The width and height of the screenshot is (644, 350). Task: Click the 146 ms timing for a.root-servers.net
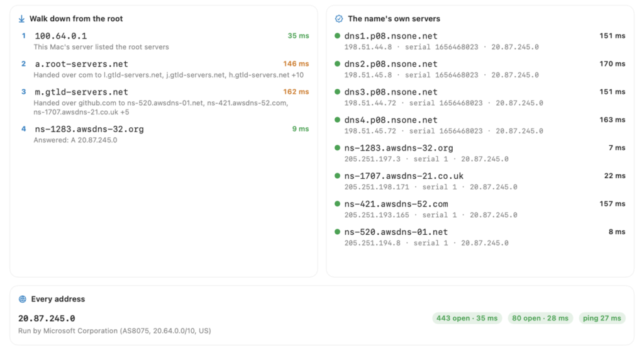click(296, 64)
